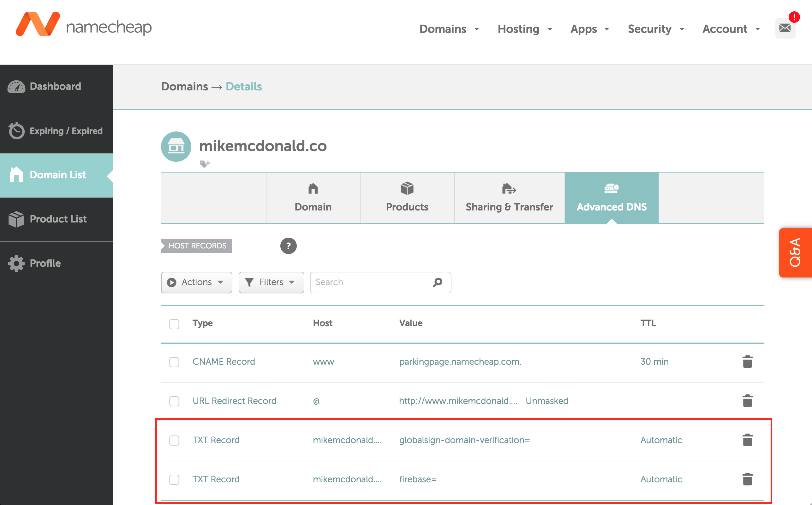
Task: Click the mikemcdonald.co storefront icon
Action: click(x=176, y=146)
